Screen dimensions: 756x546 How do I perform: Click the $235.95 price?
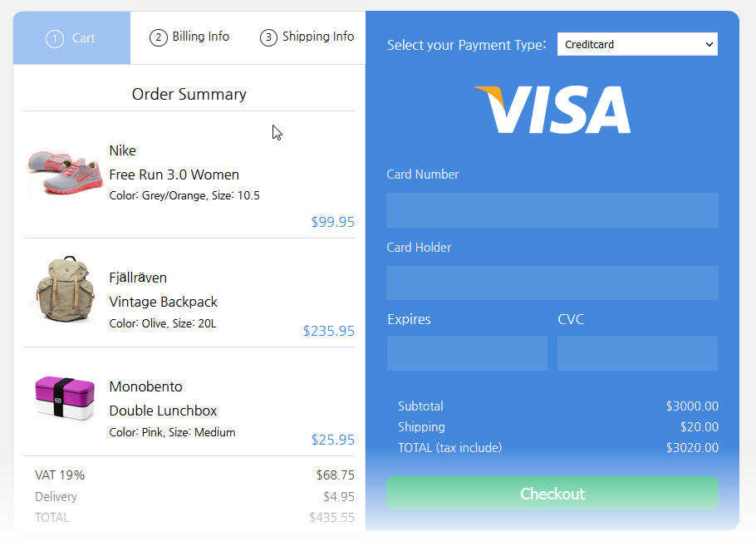point(329,331)
